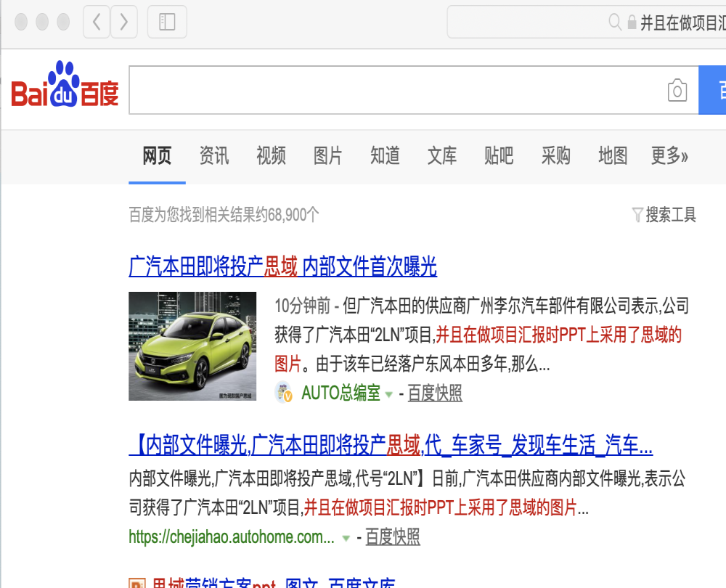
Task: Click the funnel icon beside 搜索工具
Action: (x=637, y=215)
